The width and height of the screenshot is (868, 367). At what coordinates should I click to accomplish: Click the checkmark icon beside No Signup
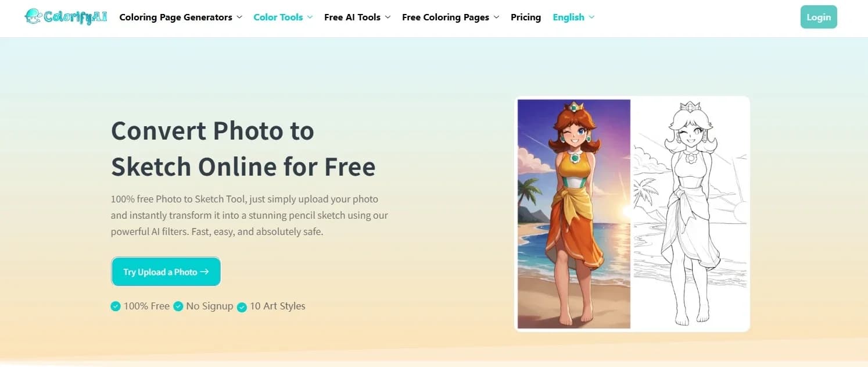pos(178,306)
